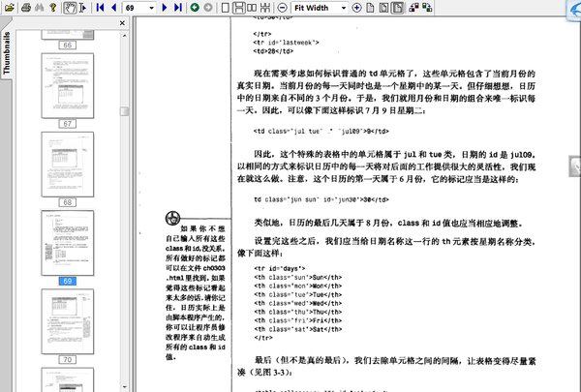
Task: Click the code line containing Mon</th>
Action: pyautogui.click(x=298, y=286)
